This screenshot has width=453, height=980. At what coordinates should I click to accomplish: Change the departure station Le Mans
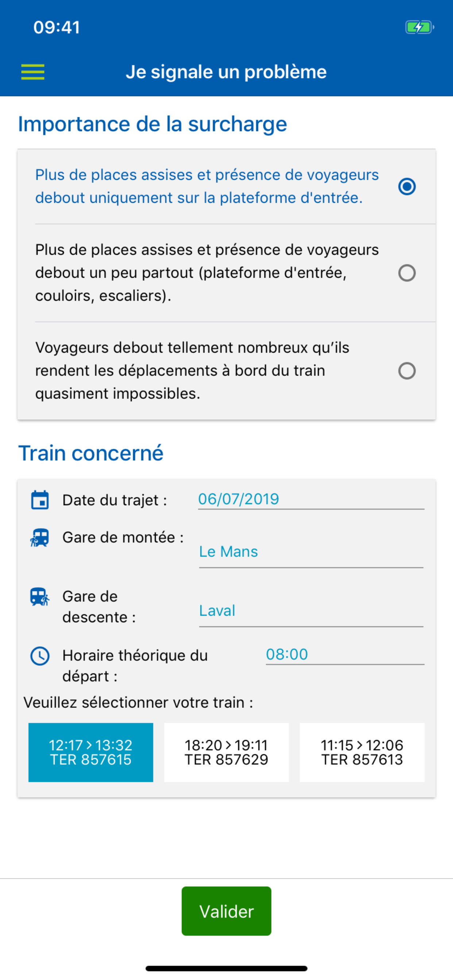311,552
